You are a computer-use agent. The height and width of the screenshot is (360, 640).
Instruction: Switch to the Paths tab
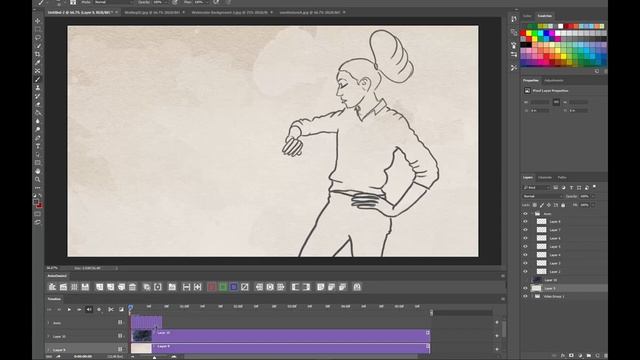[562, 178]
